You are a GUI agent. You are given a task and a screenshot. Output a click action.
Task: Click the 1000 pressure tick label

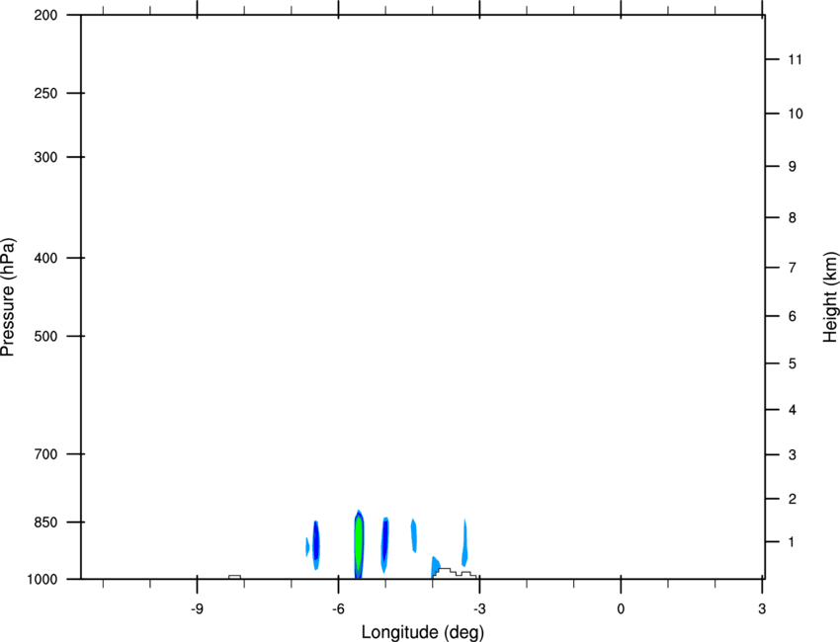(42, 580)
